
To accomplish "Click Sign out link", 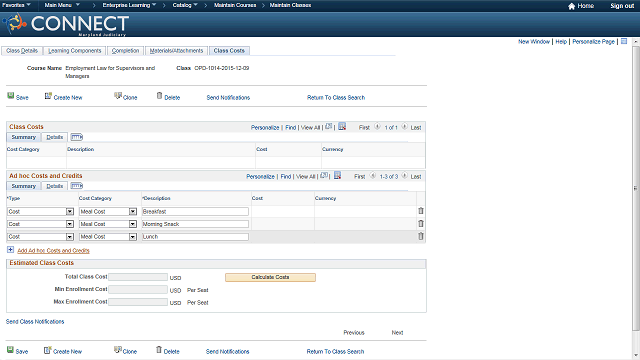I will click(x=622, y=6).
